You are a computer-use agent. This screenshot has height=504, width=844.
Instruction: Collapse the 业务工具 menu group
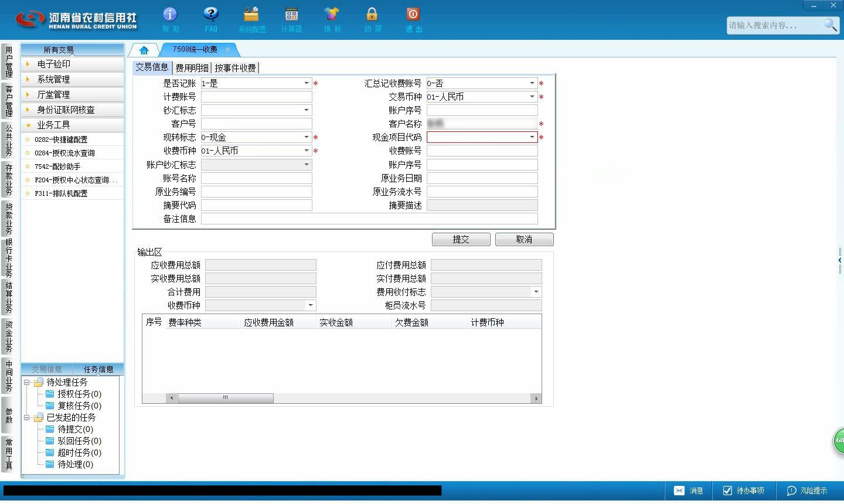[x=72, y=125]
